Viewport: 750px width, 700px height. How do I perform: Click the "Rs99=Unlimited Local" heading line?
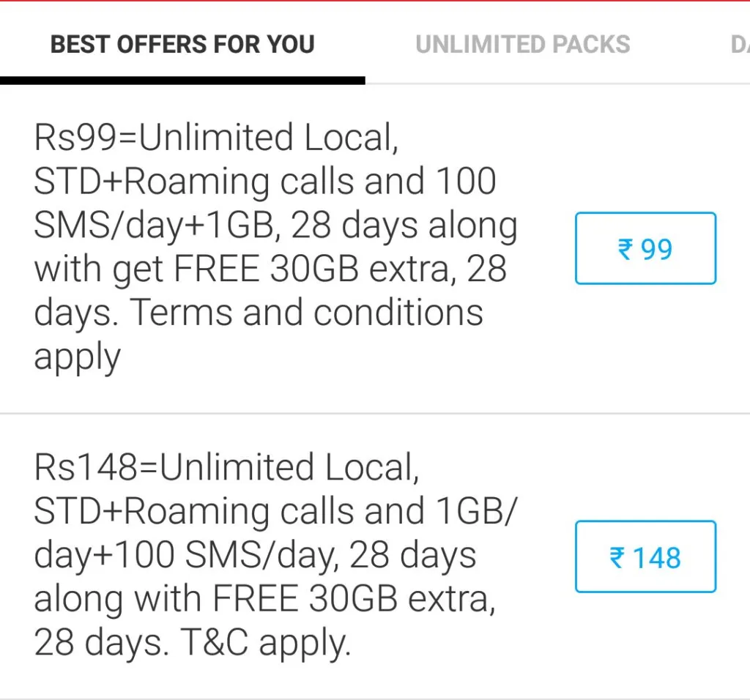click(216, 138)
